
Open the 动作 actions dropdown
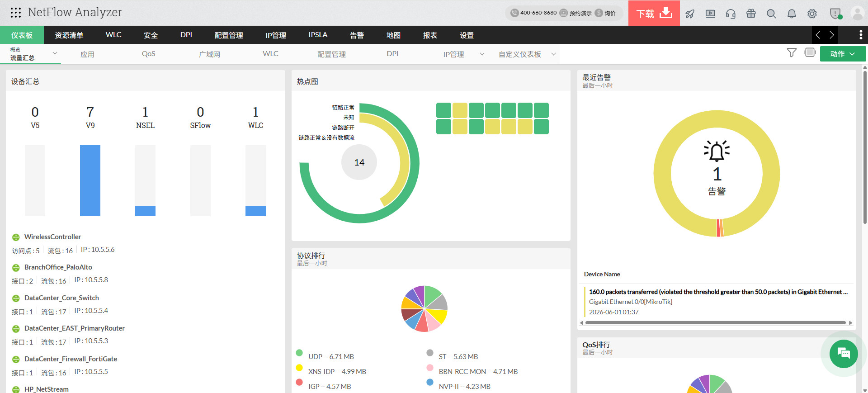pyautogui.click(x=843, y=54)
